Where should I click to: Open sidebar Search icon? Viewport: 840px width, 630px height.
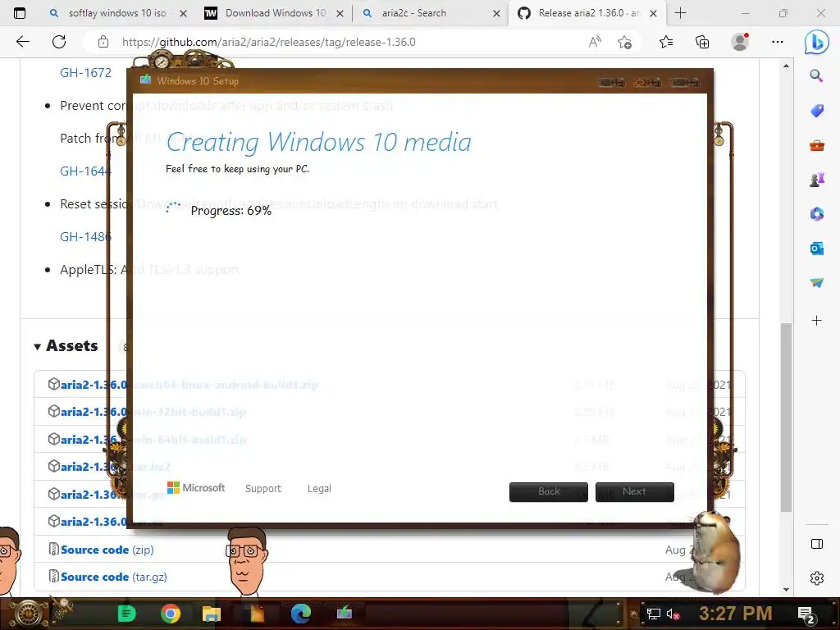point(816,75)
